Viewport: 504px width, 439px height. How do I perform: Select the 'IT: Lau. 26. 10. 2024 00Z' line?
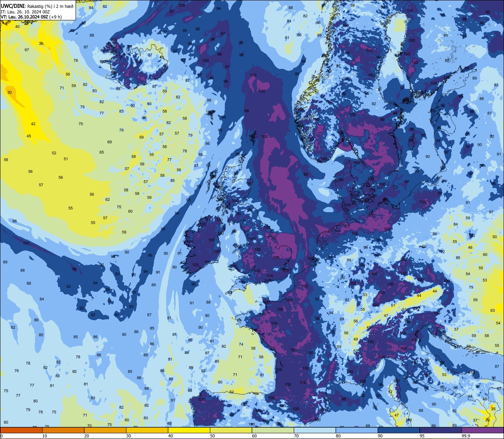(x=26, y=11)
